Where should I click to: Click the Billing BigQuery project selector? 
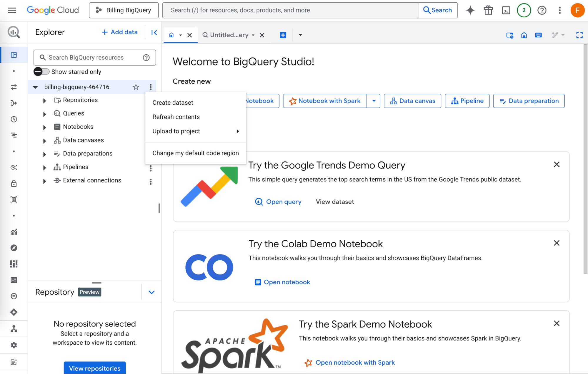[x=124, y=10]
